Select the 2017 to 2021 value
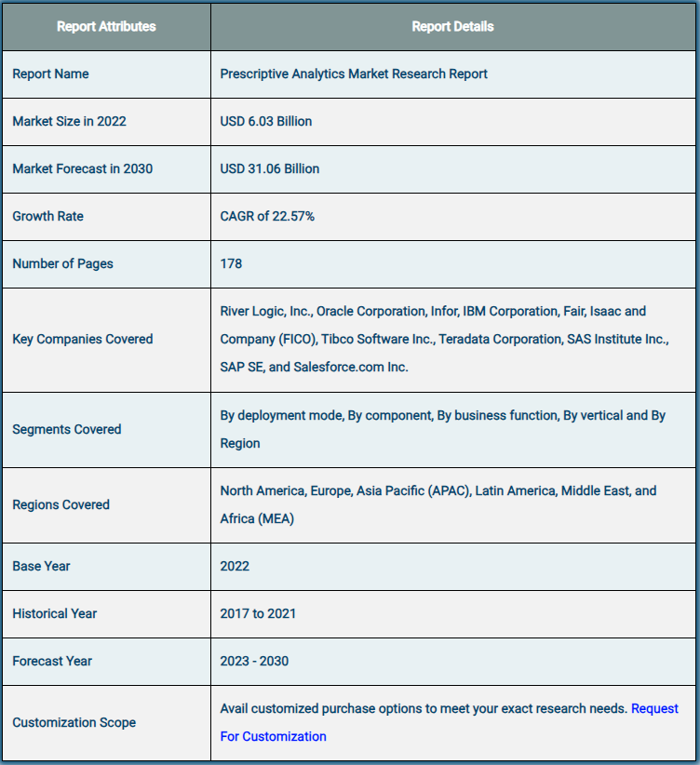 pyautogui.click(x=258, y=613)
